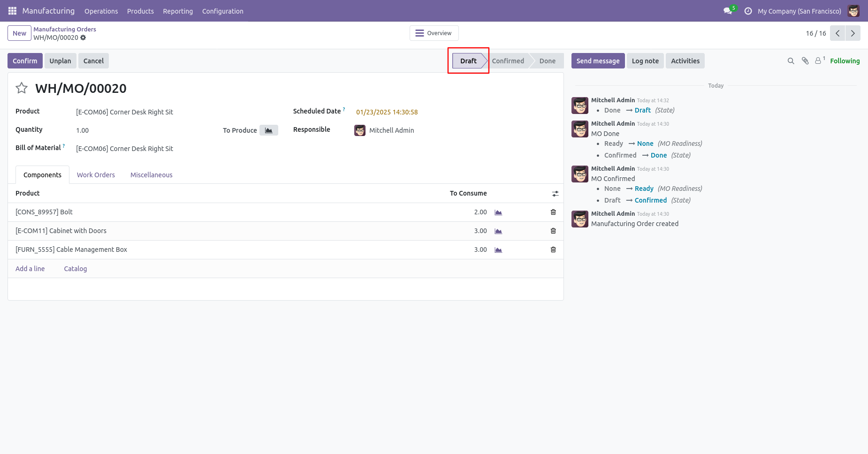This screenshot has height=454, width=868.
Task: Open column options settings icon
Action: pos(555,194)
